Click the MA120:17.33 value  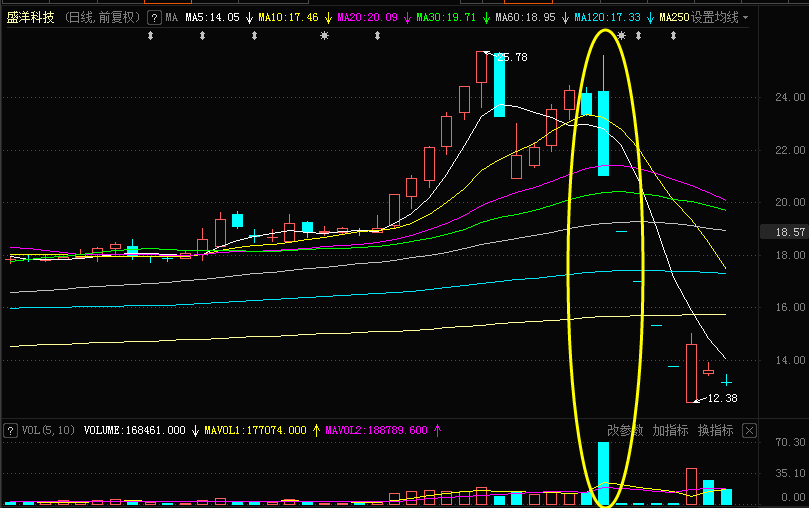(x=607, y=18)
